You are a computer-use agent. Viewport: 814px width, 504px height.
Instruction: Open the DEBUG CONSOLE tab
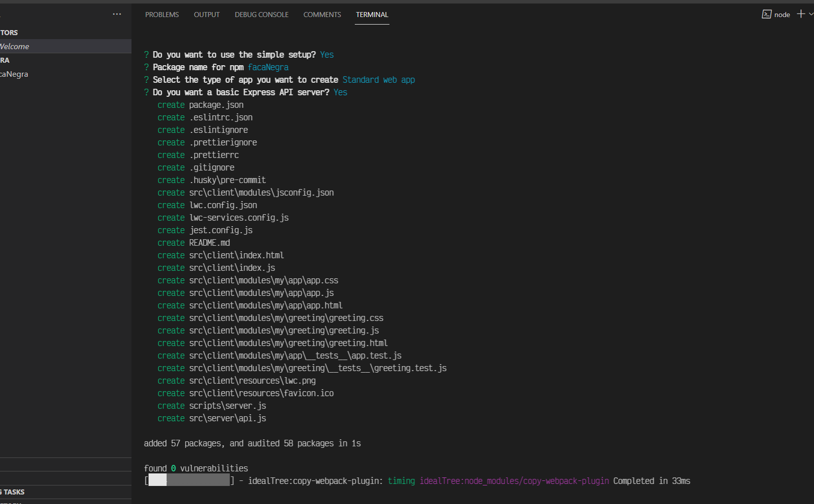click(261, 15)
